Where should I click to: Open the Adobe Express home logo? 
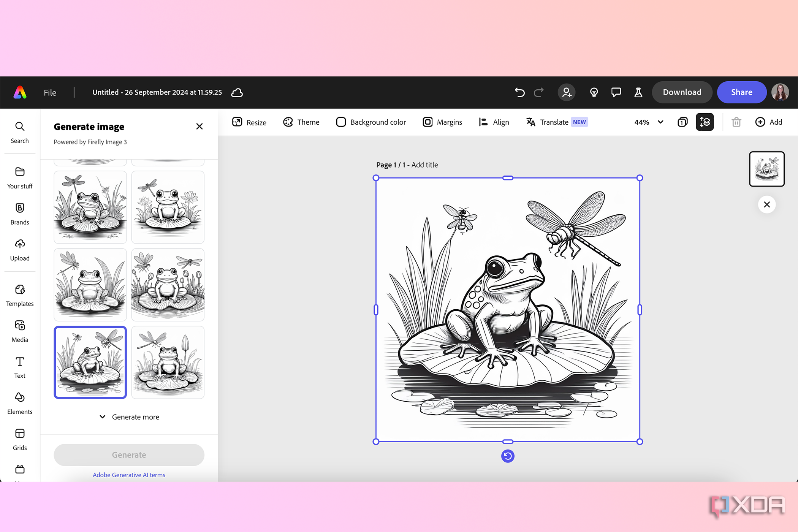[x=20, y=92]
